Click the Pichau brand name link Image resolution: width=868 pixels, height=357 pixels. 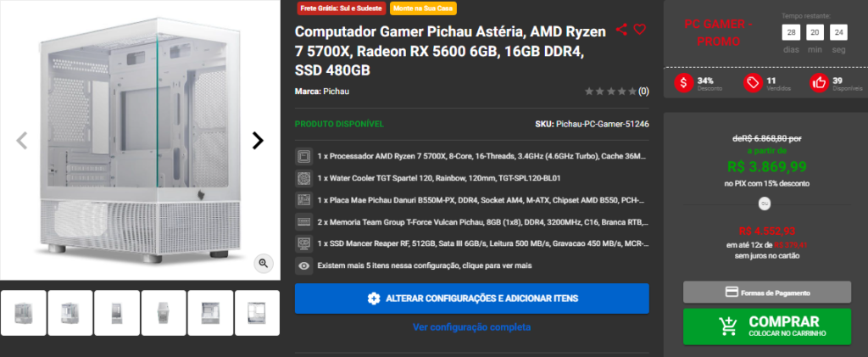tap(336, 92)
